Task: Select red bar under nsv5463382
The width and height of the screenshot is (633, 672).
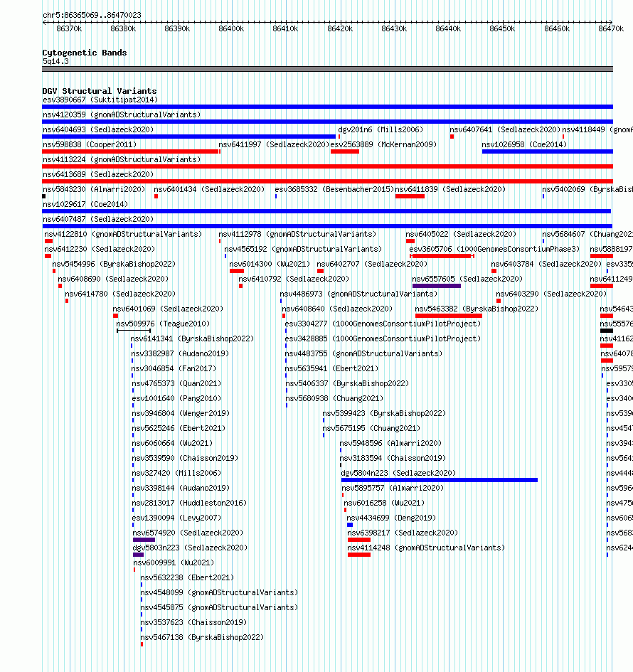Action: (449, 316)
